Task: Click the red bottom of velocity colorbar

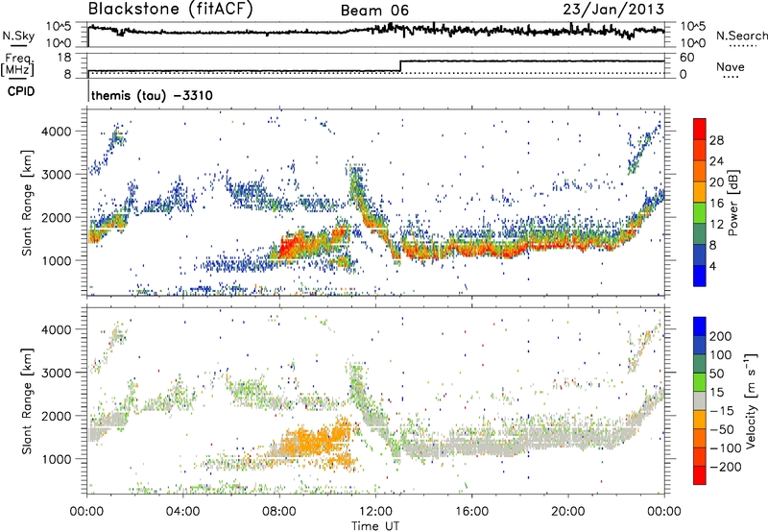Action: click(700, 475)
